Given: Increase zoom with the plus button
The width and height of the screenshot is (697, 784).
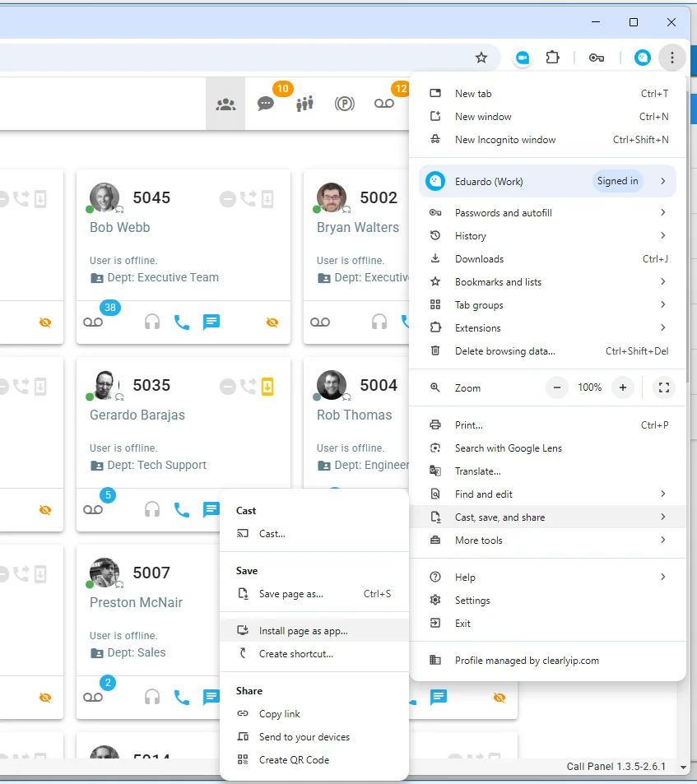Looking at the screenshot, I should (622, 387).
